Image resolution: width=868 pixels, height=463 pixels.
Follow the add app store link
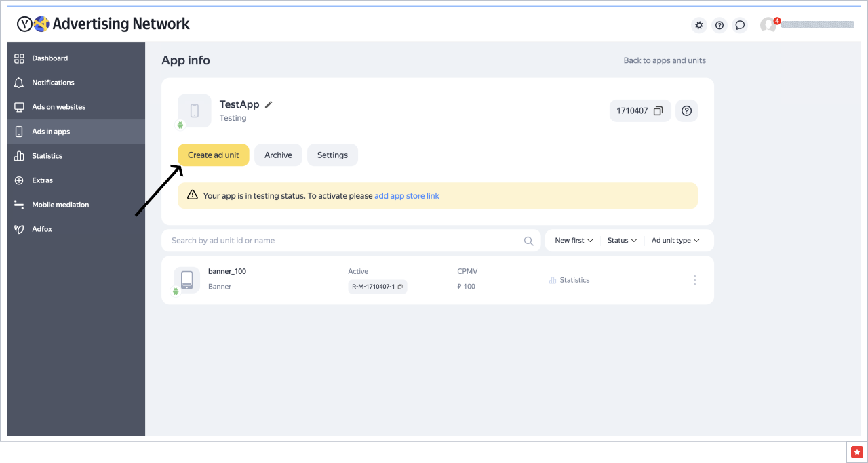(x=406, y=196)
